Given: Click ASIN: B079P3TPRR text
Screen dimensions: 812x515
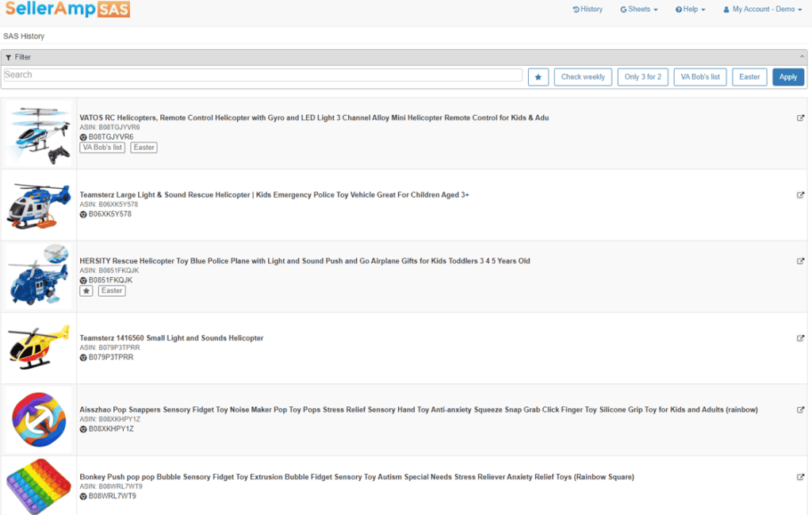Looking at the screenshot, I should click(x=109, y=348).
